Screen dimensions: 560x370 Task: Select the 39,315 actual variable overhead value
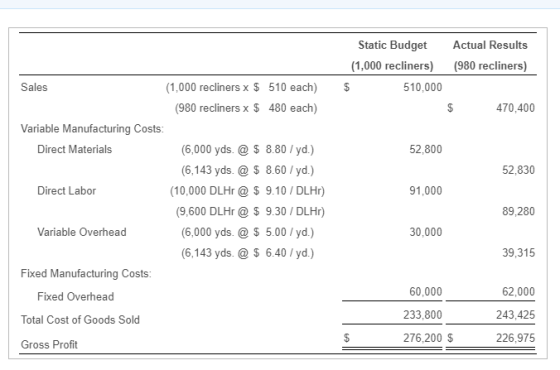coord(519,253)
